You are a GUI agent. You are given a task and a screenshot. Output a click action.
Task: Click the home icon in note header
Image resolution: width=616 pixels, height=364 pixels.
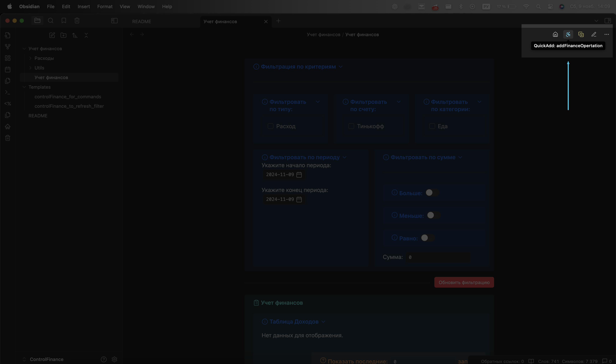(555, 35)
